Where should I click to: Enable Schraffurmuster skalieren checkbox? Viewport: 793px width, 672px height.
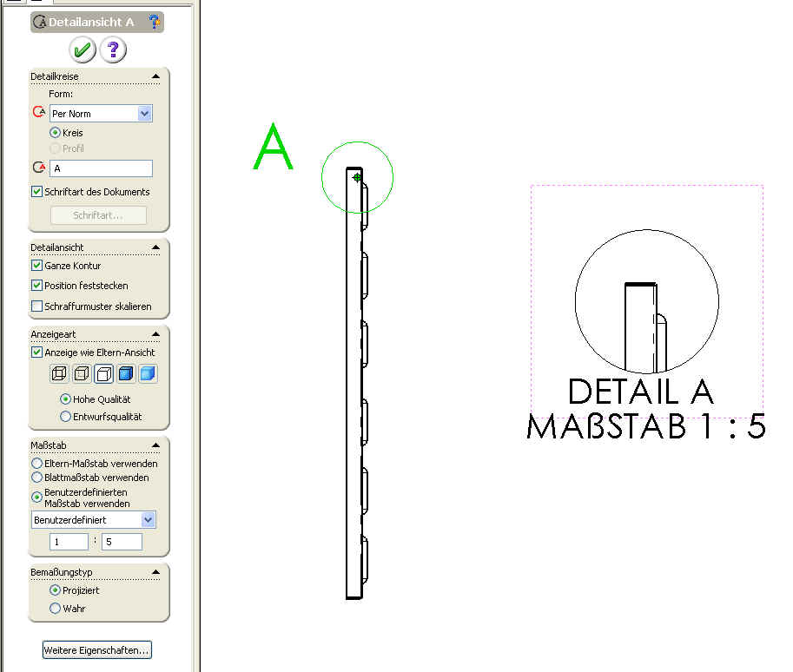click(x=37, y=306)
